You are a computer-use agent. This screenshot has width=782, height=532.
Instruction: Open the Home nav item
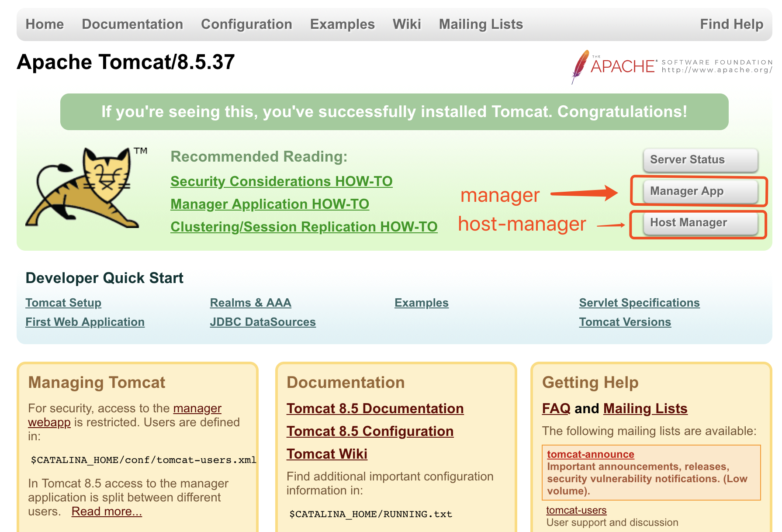pyautogui.click(x=45, y=24)
